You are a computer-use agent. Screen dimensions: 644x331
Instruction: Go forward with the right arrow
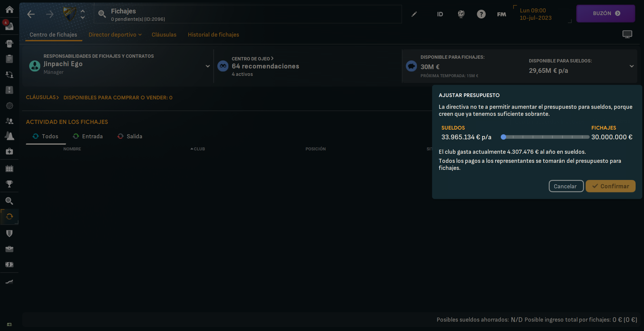50,14
